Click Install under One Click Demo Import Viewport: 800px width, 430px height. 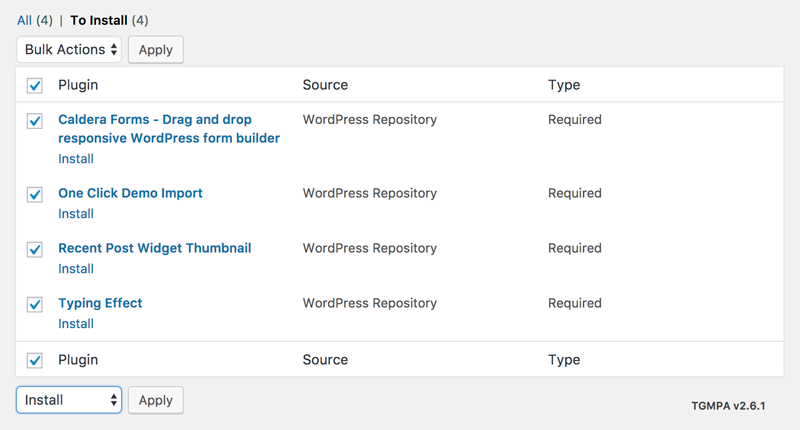[x=76, y=214]
